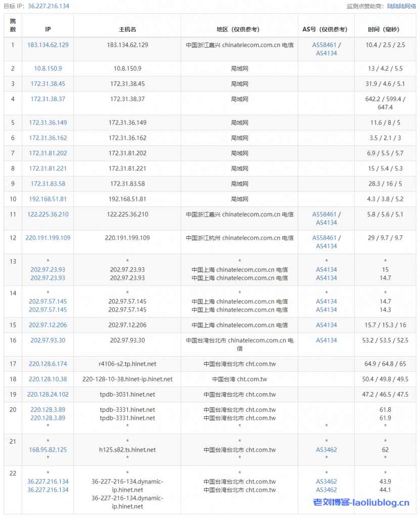Viewport: 420px width, 518px height.
Task: Click the 时间（毫秒）column header
Action: click(385, 29)
